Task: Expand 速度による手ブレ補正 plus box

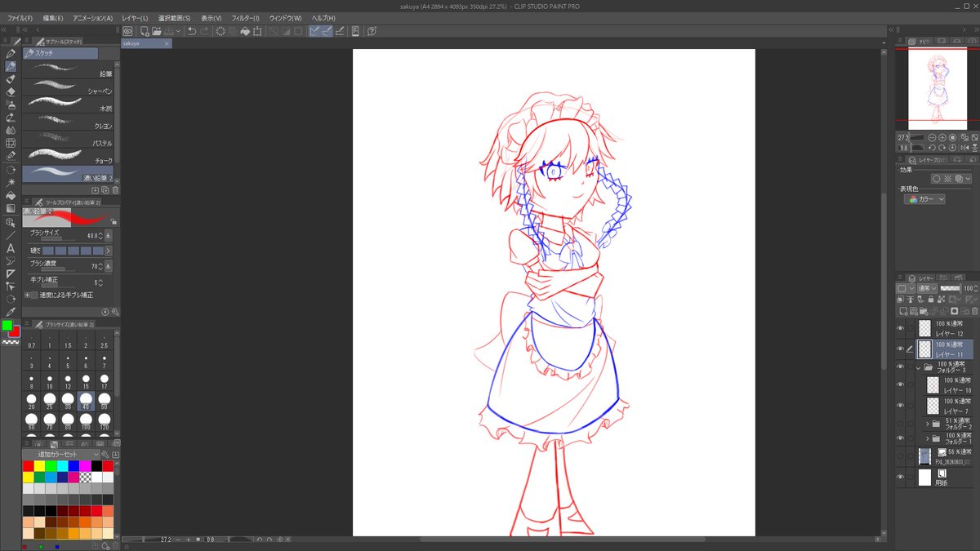Action: pos(28,295)
